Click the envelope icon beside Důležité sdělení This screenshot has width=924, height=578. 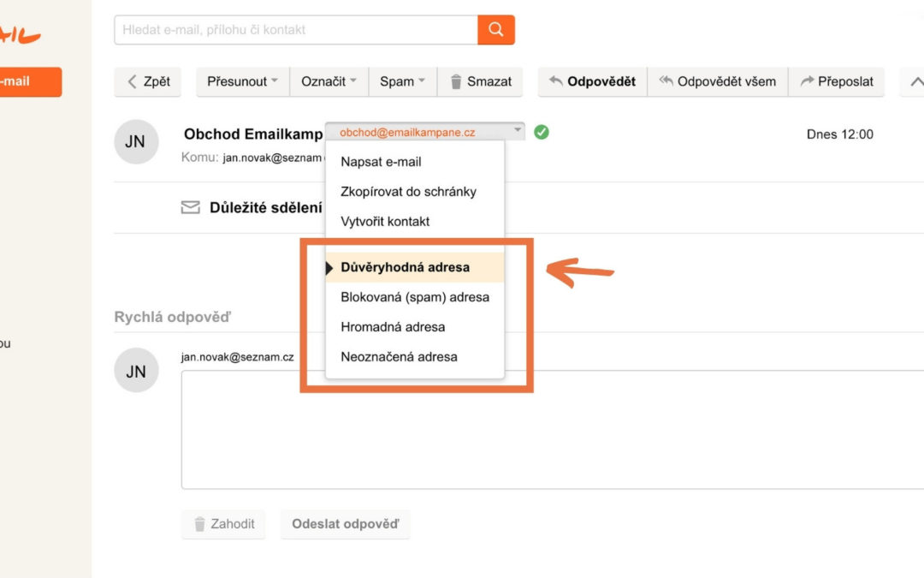point(190,207)
